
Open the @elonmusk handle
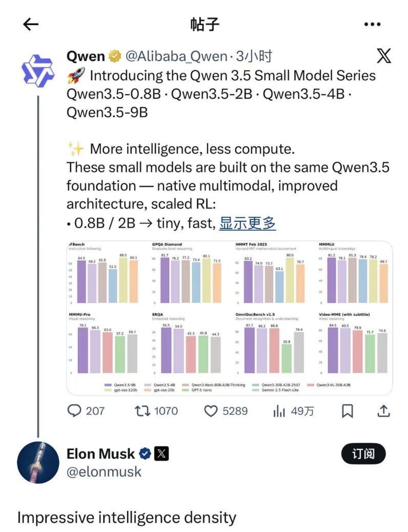pos(104,472)
